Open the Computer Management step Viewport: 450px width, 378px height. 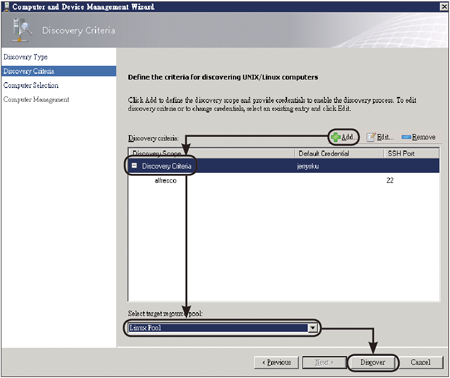36,99
